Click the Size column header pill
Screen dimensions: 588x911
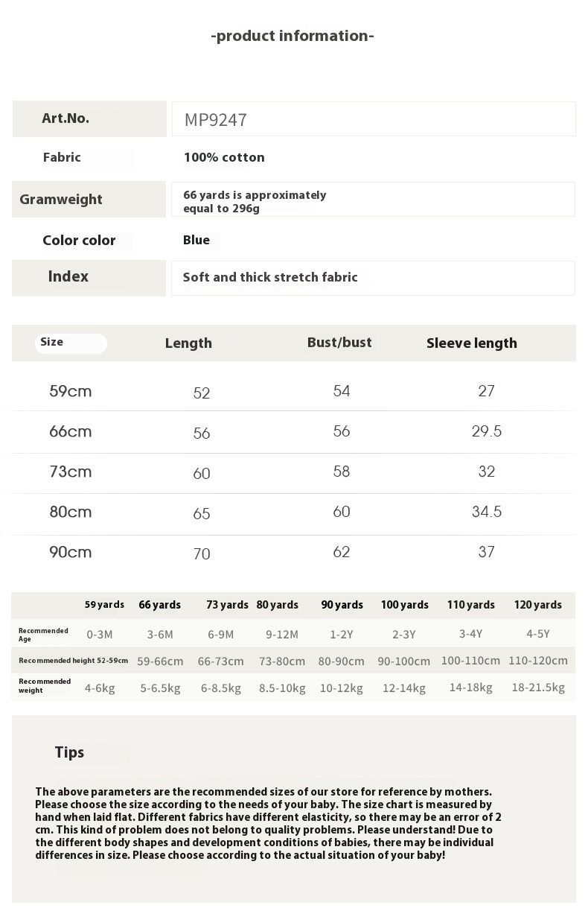click(71, 343)
